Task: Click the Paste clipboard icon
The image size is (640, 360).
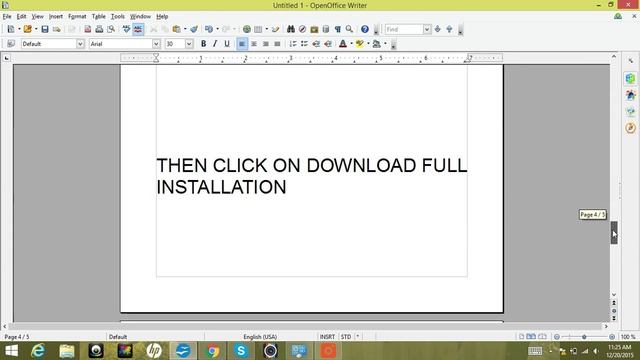Action: [x=176, y=29]
